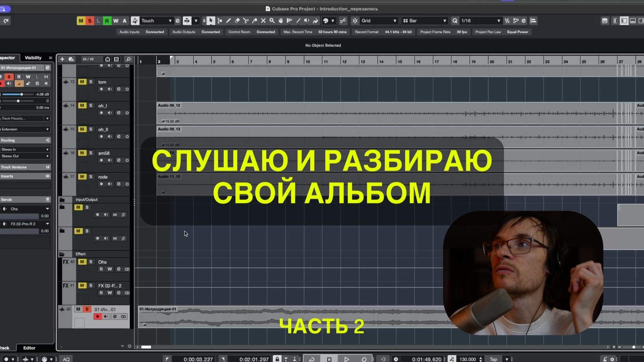Screen dimensions: 644x362
Task: Toggle global Solo state button S
Action: 90,21
